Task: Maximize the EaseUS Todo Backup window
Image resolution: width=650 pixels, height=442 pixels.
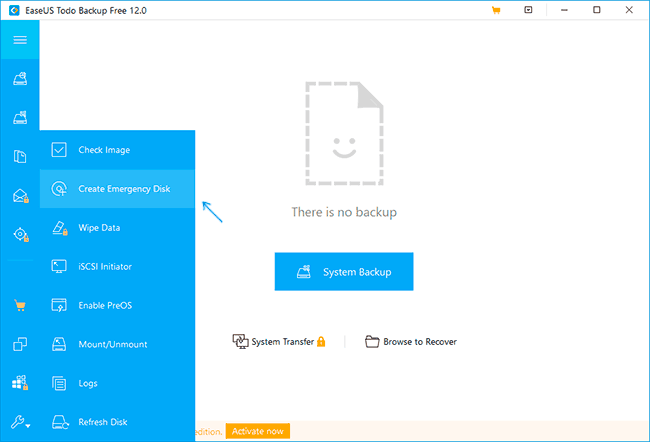Action: [597, 10]
